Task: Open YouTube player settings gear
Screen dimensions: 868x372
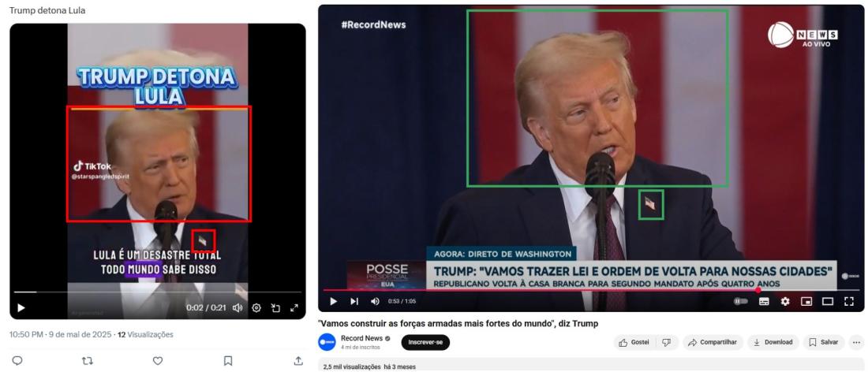Action: [x=785, y=301]
